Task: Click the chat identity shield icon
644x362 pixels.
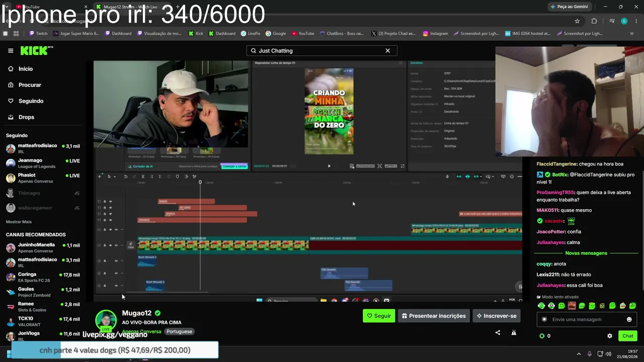Action: [x=544, y=319]
